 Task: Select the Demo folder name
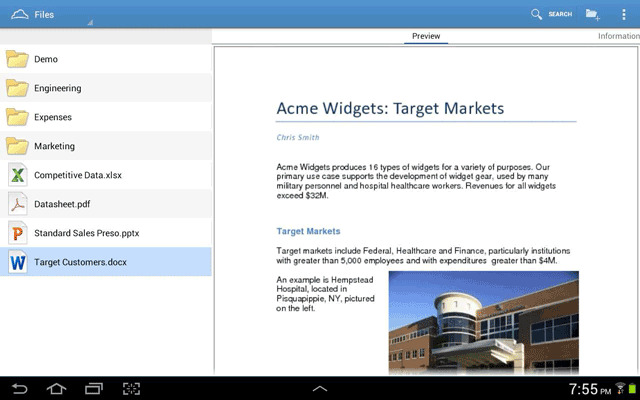(46, 59)
